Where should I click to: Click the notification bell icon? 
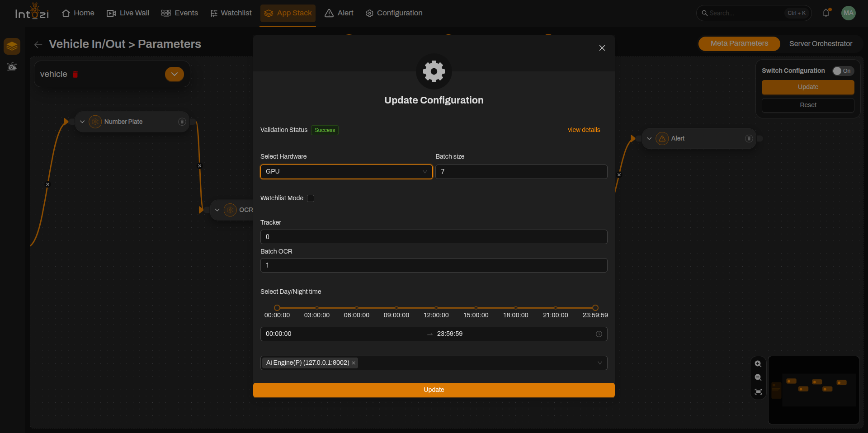click(826, 13)
